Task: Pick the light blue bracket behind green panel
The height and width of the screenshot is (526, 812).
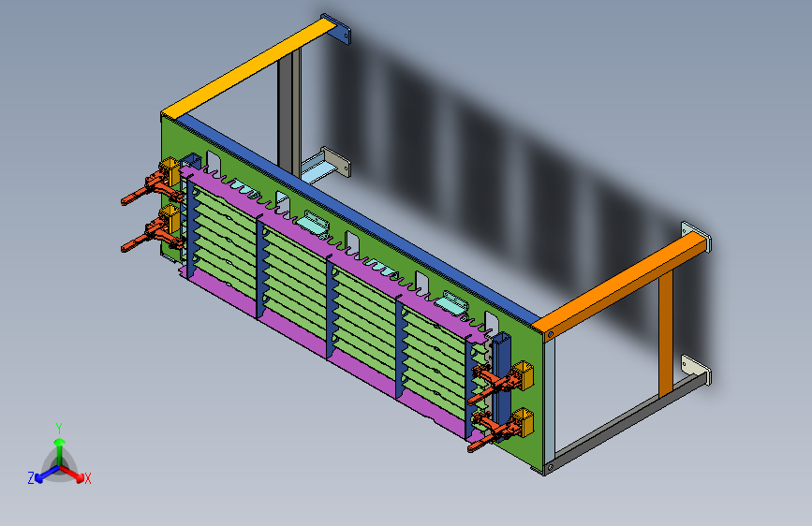Action: tap(318, 168)
